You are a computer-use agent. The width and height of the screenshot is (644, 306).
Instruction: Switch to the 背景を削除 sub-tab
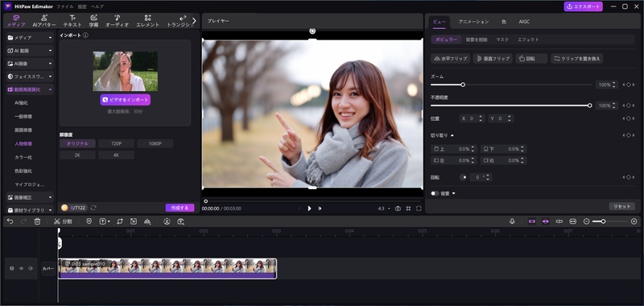pos(477,39)
